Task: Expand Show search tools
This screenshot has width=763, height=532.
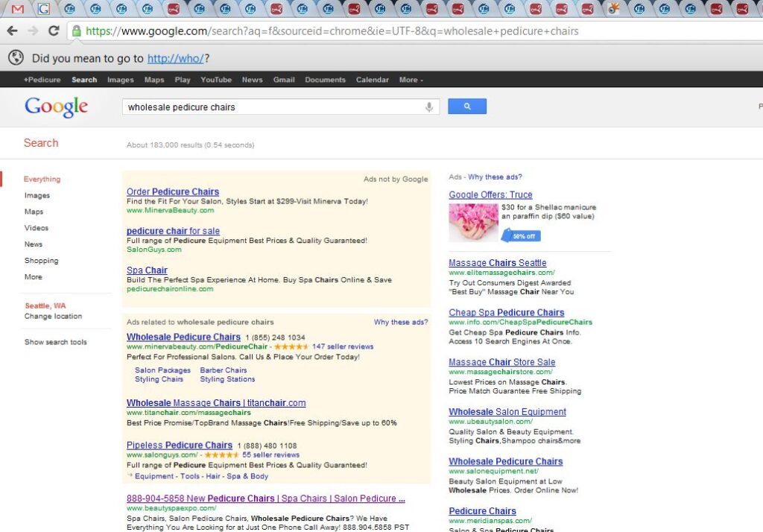Action: (x=55, y=342)
